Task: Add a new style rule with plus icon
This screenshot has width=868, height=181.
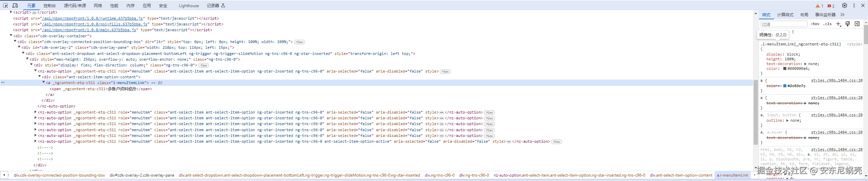Action: 838,24
